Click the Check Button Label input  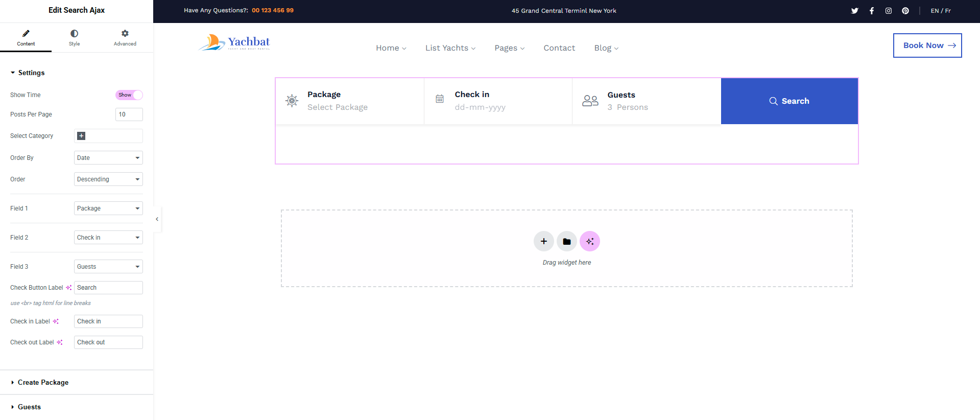(108, 288)
